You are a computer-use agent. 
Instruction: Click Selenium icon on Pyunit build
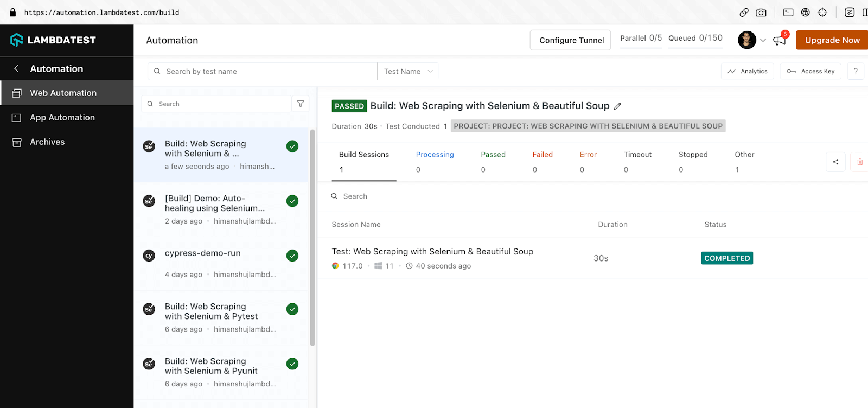pos(149,364)
